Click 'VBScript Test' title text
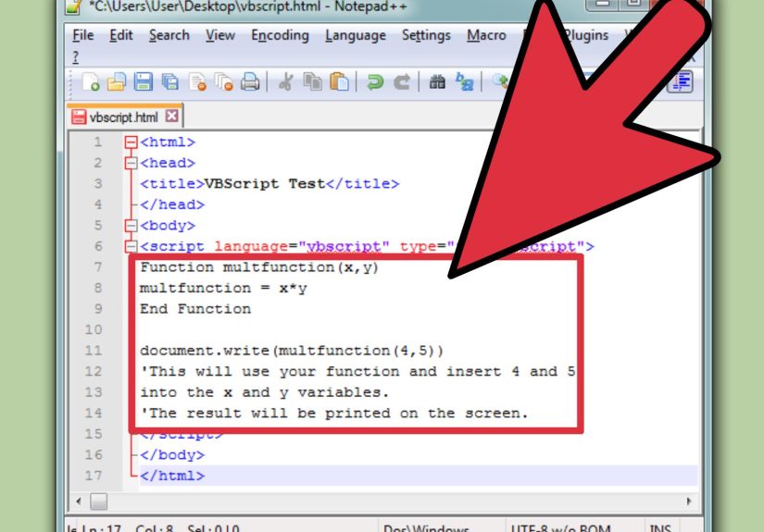The height and width of the screenshot is (532, 764). [x=264, y=183]
